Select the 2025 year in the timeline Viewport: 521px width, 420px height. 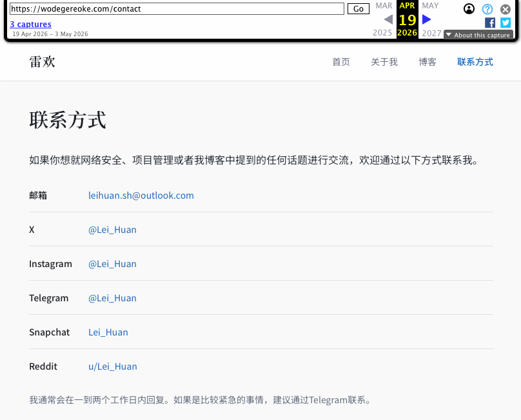click(x=382, y=33)
